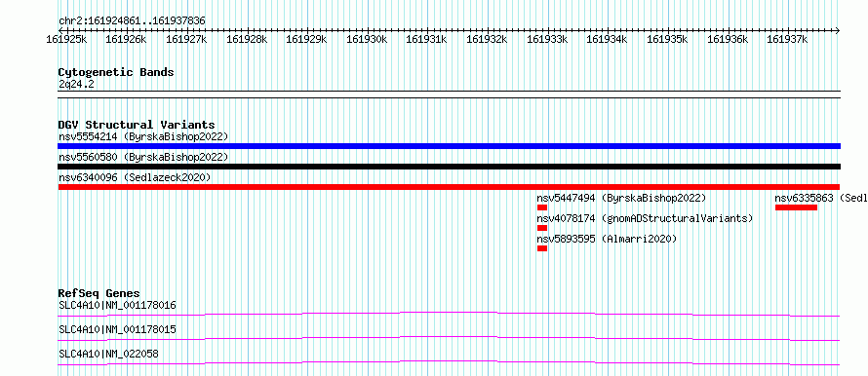Click the SLC4A10|NM_001178015 gene label

(x=117, y=329)
